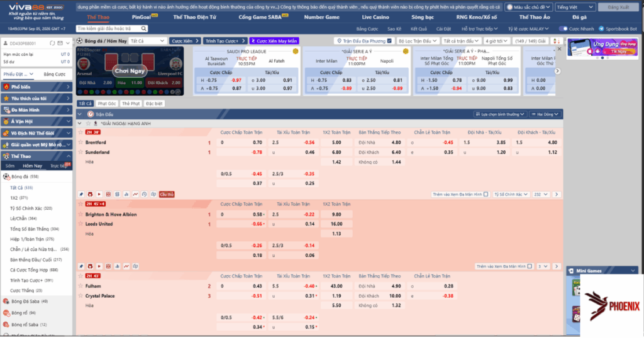The image size is (644, 338).
Task: Click the match search input field
Action: click(x=109, y=28)
